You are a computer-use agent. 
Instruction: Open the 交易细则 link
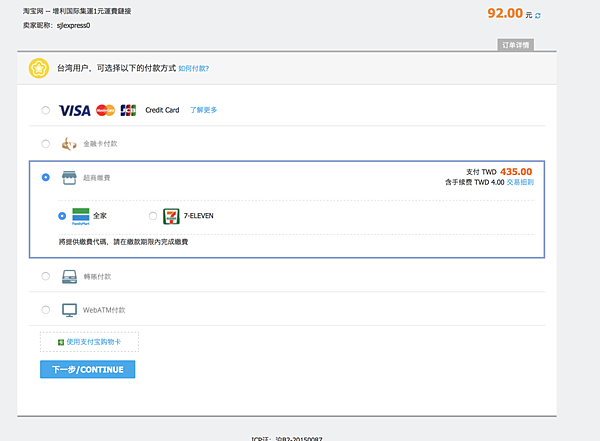520,182
